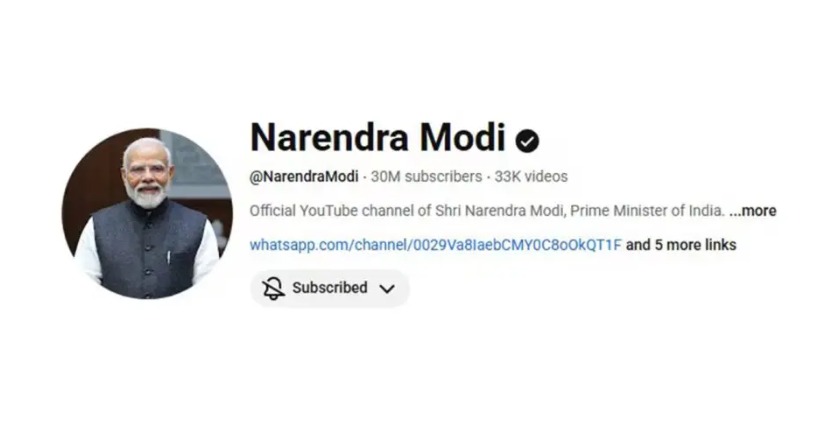Click 'Prime Minister of India' in description
834x433 pixels.
[648, 211]
